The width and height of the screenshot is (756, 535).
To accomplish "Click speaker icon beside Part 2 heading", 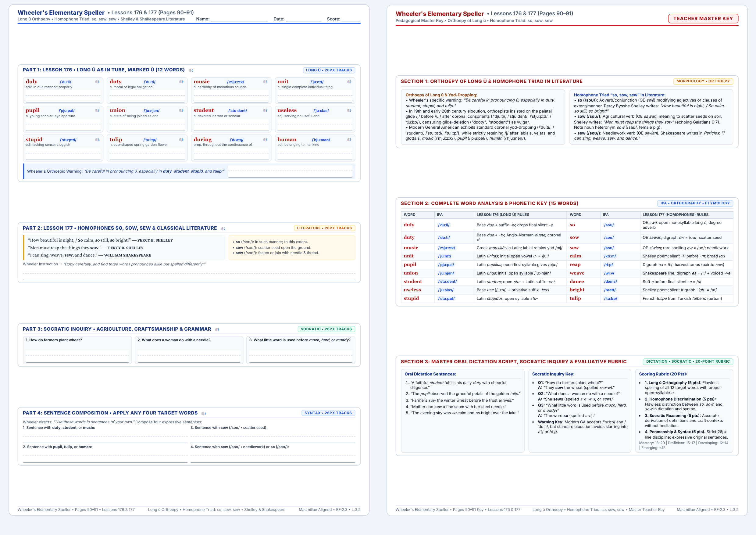I will click(223, 229).
